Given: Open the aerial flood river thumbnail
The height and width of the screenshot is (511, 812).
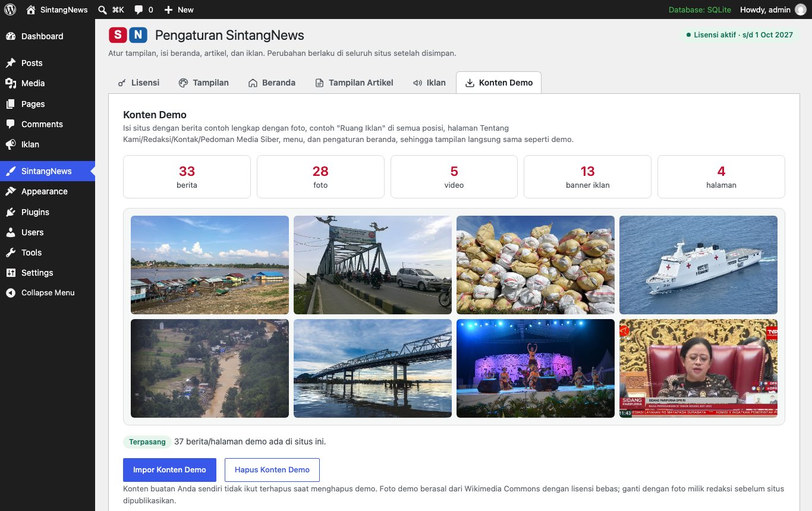Looking at the screenshot, I should click(x=210, y=368).
